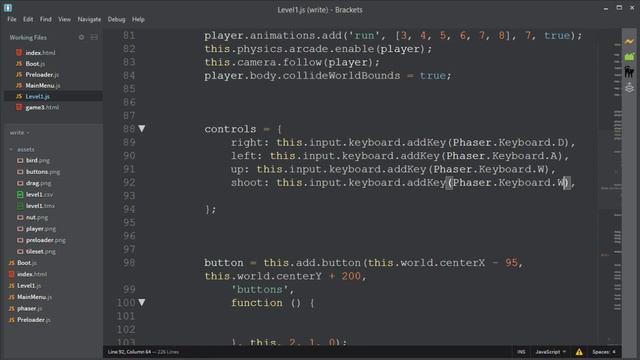The width and height of the screenshot is (640, 360).
Task: Click the Line 92, Column 64 status
Action: pos(129,352)
